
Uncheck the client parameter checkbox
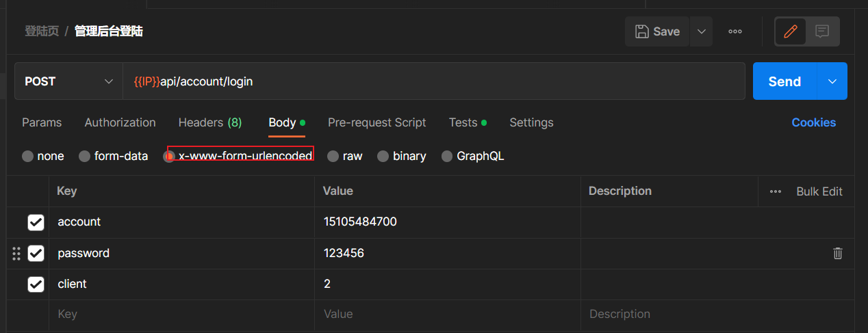(36, 284)
